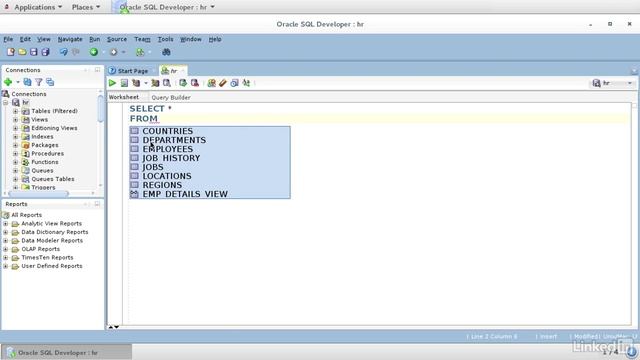Switch to the Query Builder tab
This screenshot has width=640, height=360.
coord(171,98)
